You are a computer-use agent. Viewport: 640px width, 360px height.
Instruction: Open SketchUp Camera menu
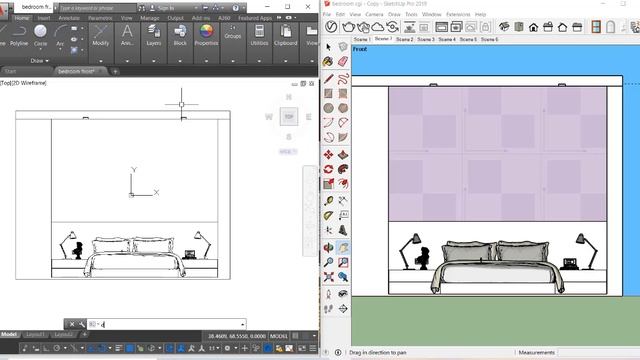374,14
